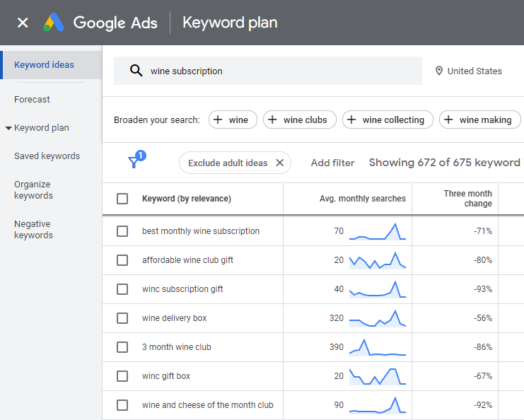The image size is (524, 420).
Task: View trend sparkline for wine delivery box
Action: [378, 318]
